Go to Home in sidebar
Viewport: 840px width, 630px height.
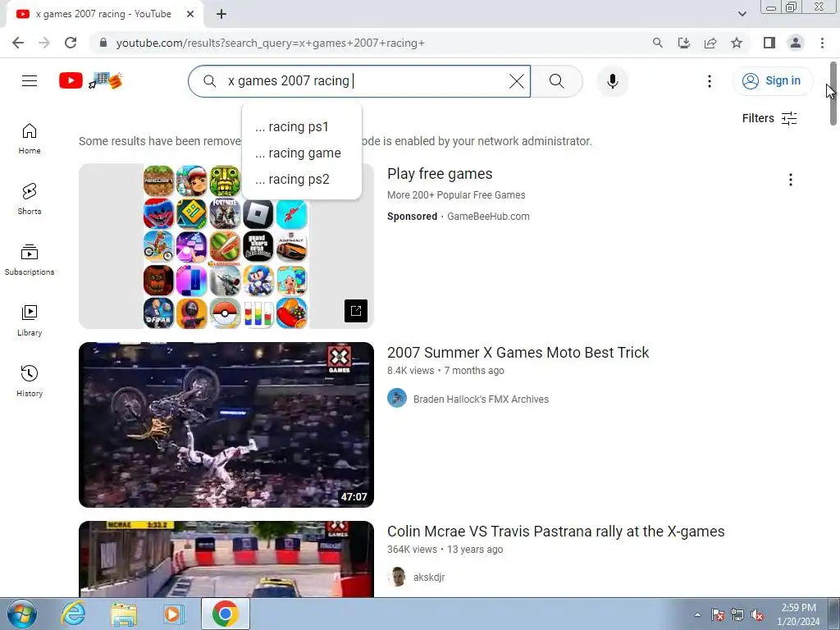[30, 139]
